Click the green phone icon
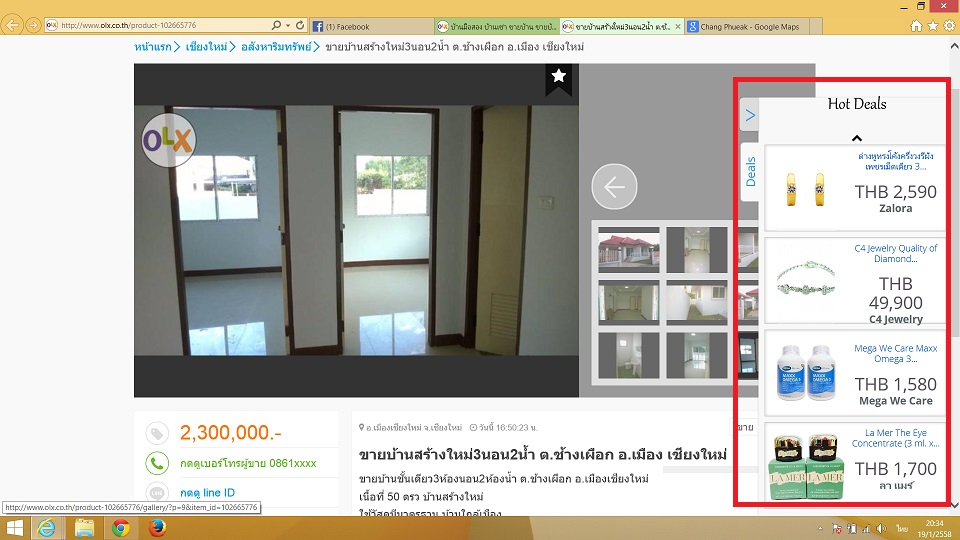The image size is (960, 540). pyautogui.click(x=157, y=463)
